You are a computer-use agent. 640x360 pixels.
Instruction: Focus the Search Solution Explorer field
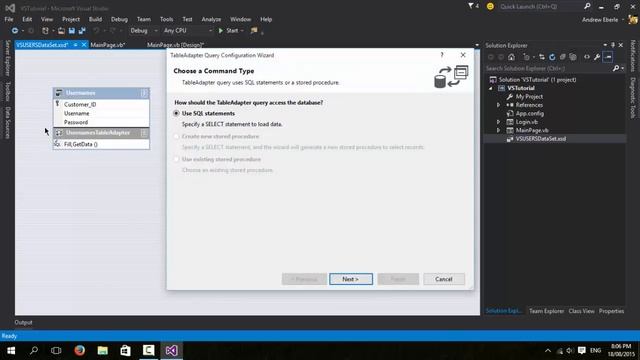(x=549, y=69)
